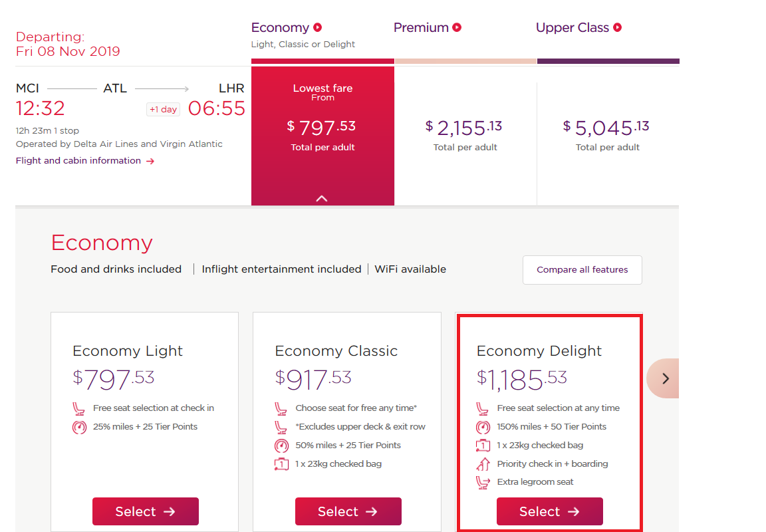Expand the Premium fare at $2,155.13

point(465,136)
